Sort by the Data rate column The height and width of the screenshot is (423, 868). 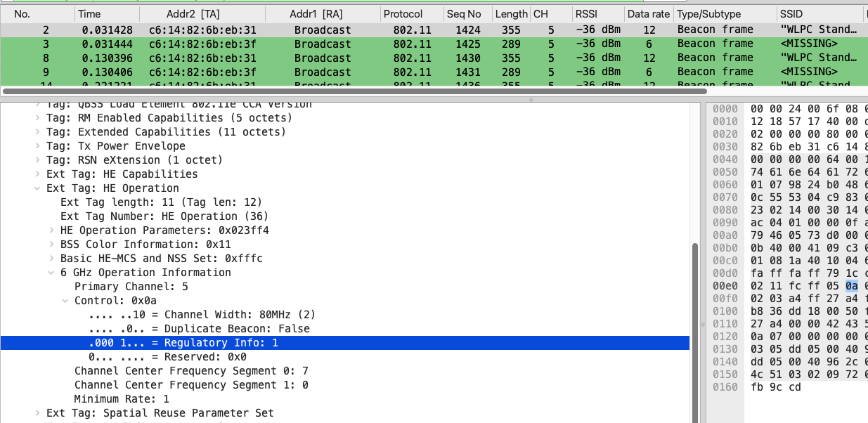[x=647, y=14]
